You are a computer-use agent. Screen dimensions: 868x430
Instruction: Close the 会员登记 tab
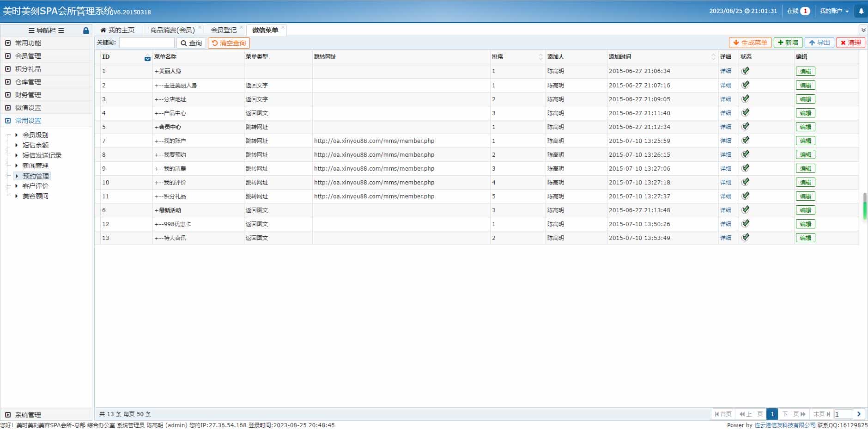241,27
